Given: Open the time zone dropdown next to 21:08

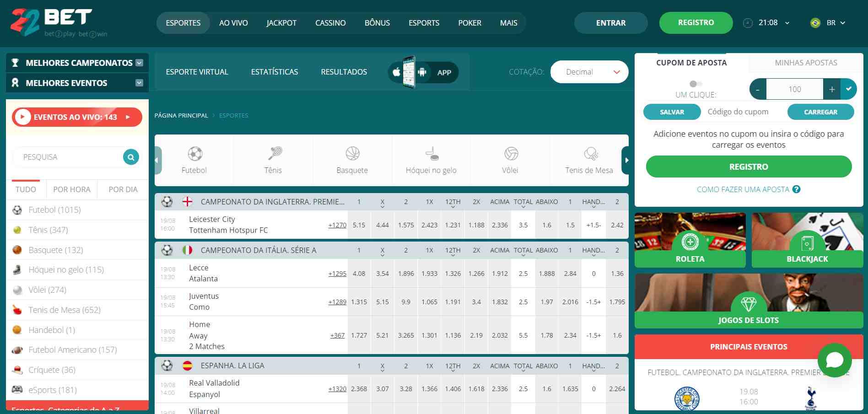Looking at the screenshot, I should (787, 23).
